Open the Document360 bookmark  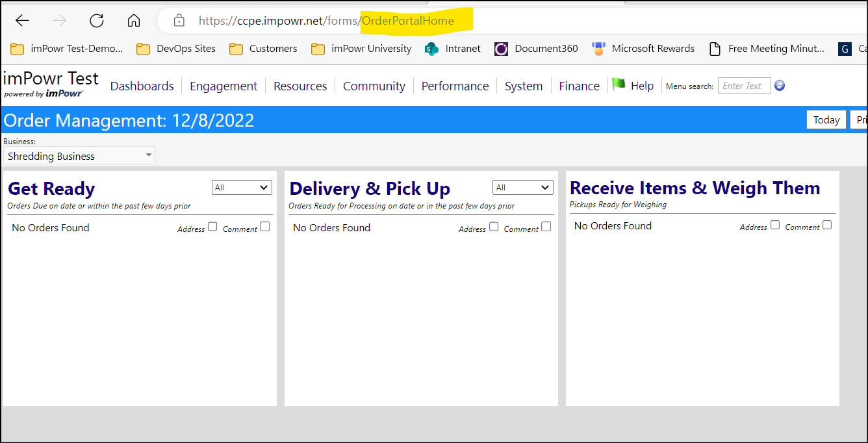[536, 49]
